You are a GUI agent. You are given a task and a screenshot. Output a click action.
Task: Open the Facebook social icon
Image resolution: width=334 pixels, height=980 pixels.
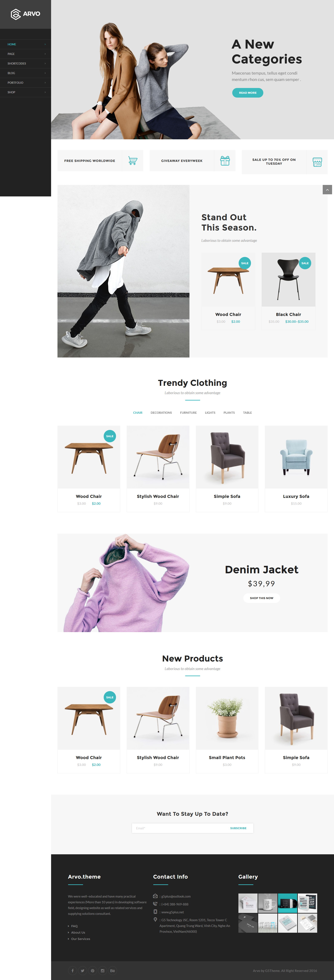pos(73,970)
